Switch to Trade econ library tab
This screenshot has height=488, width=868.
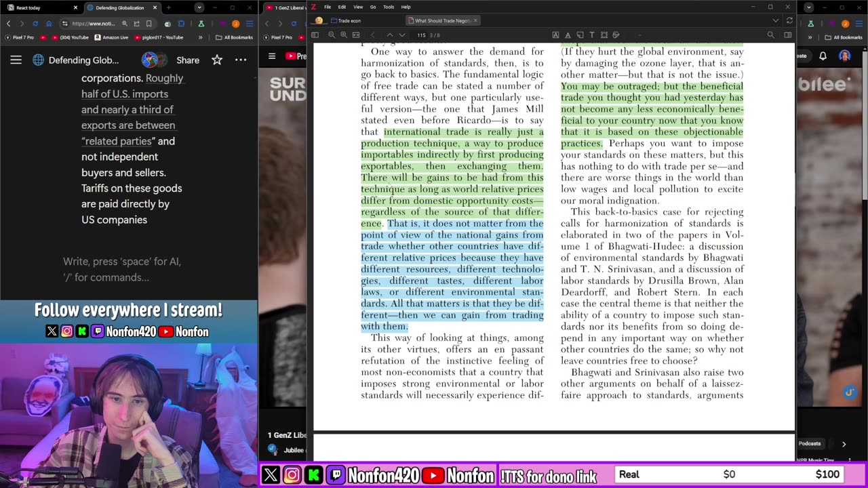[x=346, y=20]
